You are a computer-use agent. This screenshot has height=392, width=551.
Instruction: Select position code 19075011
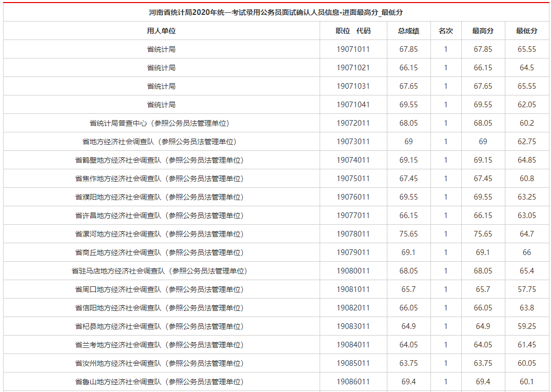(353, 179)
